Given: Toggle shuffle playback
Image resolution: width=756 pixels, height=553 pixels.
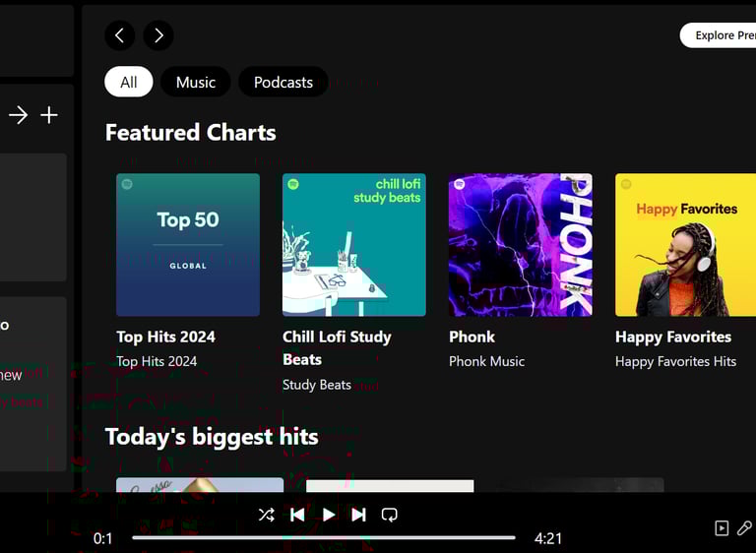Looking at the screenshot, I should tap(266, 515).
